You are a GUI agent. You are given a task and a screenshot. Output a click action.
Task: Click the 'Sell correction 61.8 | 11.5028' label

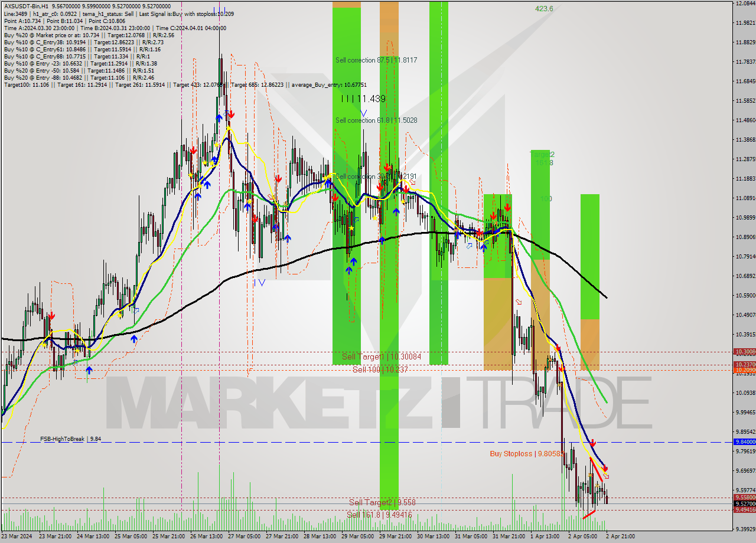(376, 120)
